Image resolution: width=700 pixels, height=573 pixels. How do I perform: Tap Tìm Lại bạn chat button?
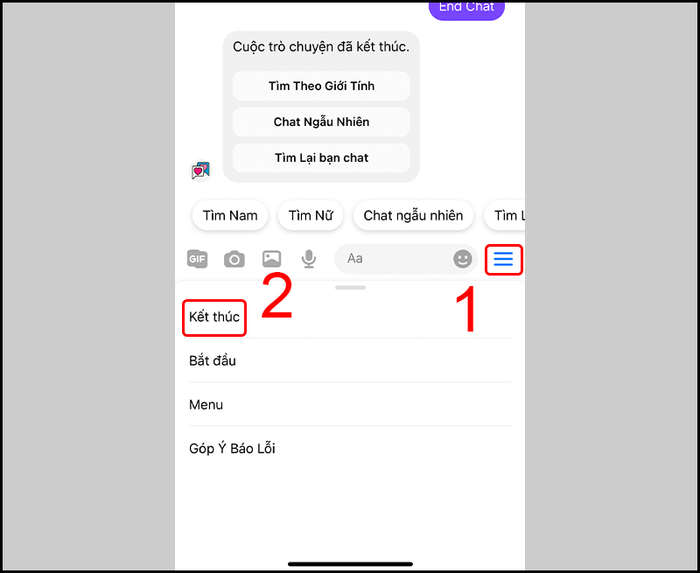click(321, 158)
